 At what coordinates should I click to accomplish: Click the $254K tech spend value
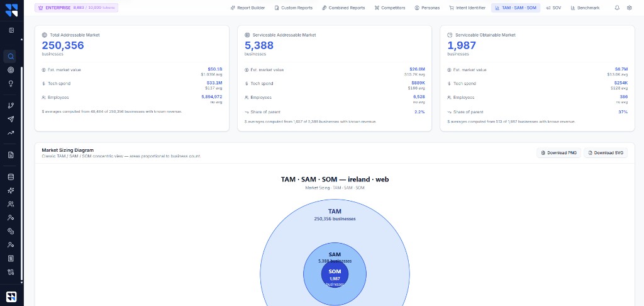621,83
